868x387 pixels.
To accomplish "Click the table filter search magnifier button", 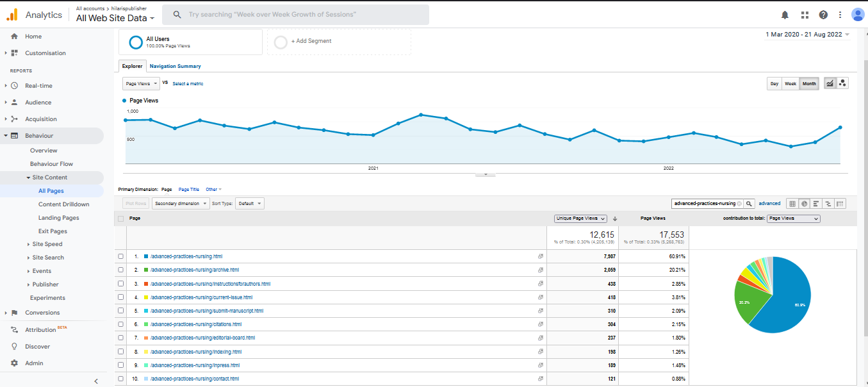I will 749,203.
